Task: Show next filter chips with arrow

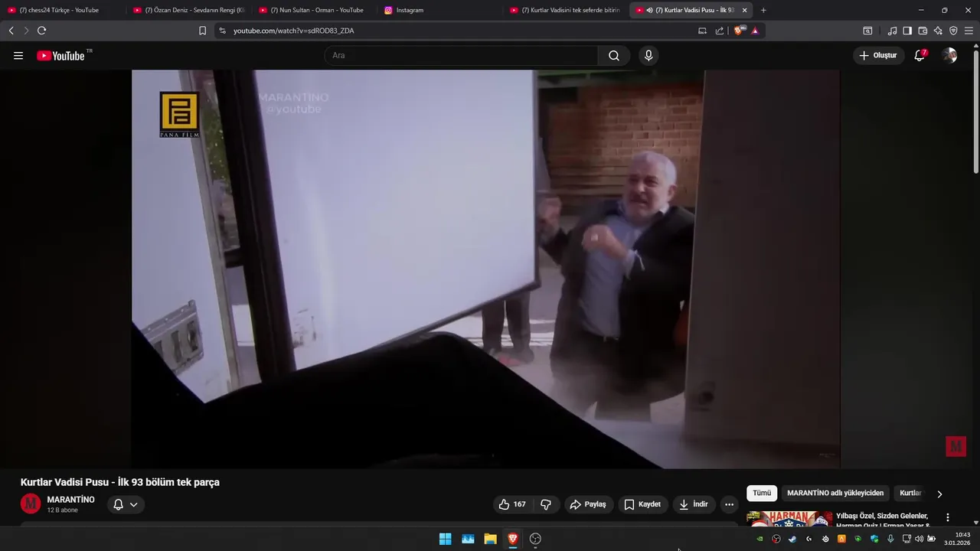Action: coord(939,494)
